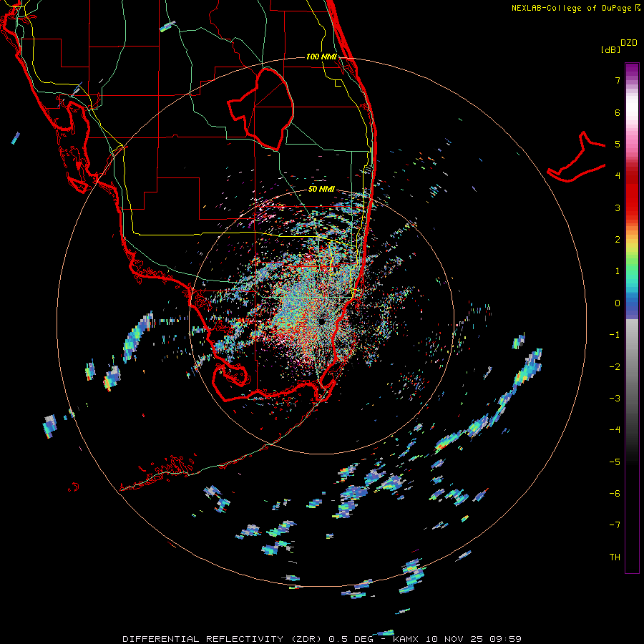Click the -1 value on color scale
This screenshot has height=644, width=644.
(615, 335)
